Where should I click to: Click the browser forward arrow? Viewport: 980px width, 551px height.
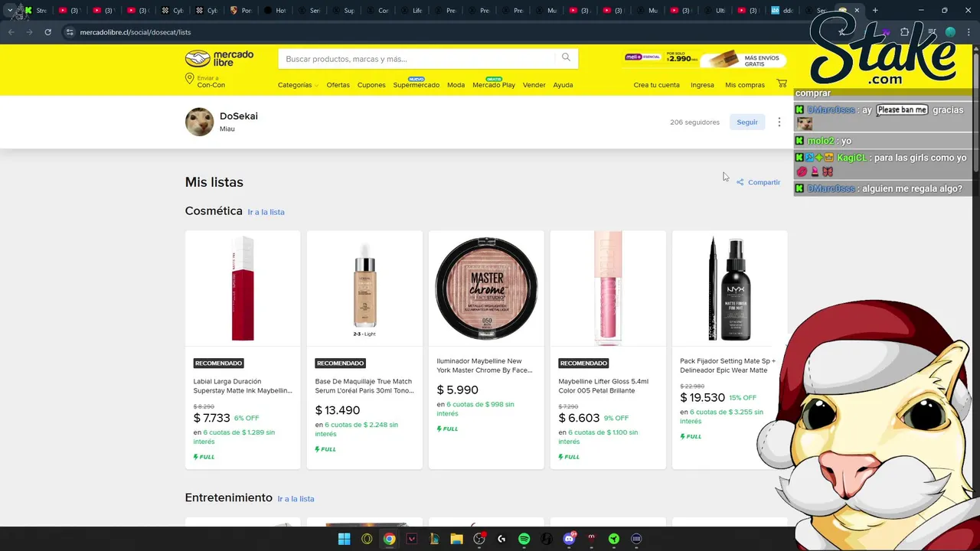coord(29,32)
